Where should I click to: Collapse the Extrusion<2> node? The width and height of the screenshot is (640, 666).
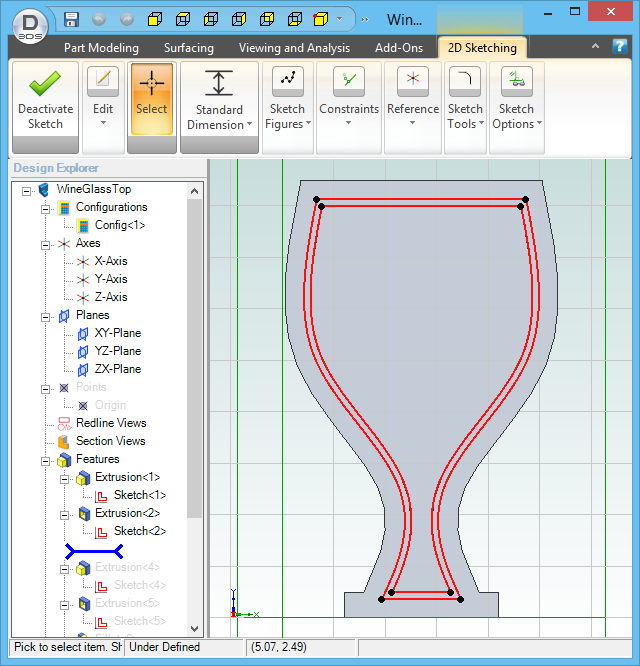click(x=64, y=515)
